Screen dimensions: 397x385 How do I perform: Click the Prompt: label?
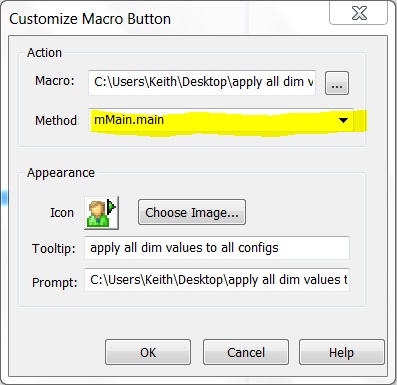pos(55,283)
